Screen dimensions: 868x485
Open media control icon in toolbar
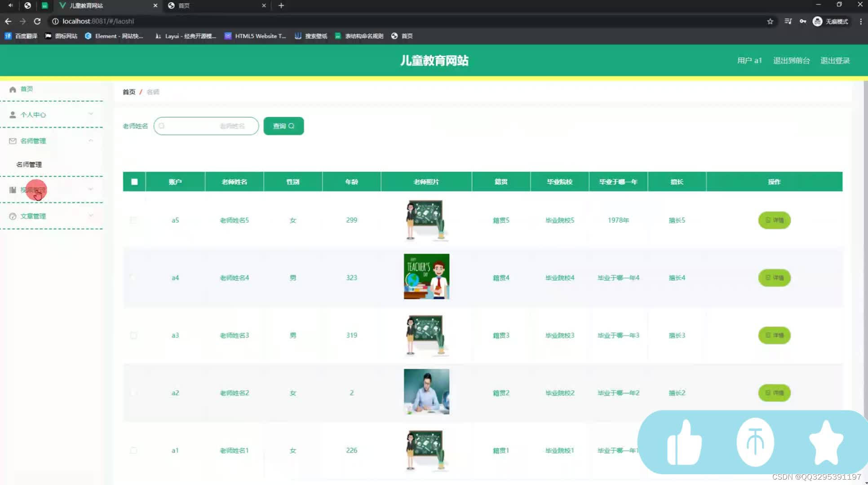(788, 21)
